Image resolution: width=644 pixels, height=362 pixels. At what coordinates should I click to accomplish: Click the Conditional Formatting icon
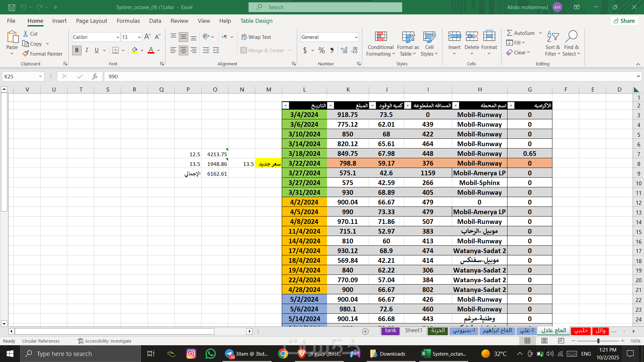click(x=380, y=37)
